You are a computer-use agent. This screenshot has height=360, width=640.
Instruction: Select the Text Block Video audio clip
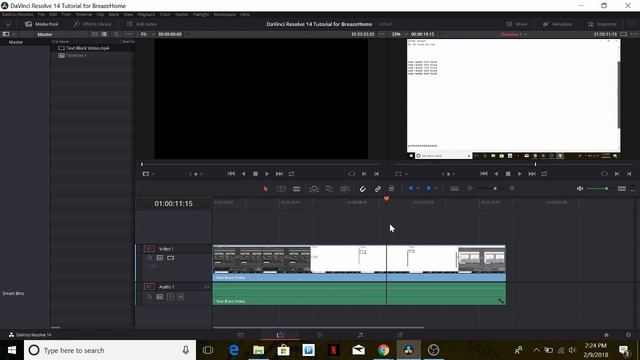point(359,293)
